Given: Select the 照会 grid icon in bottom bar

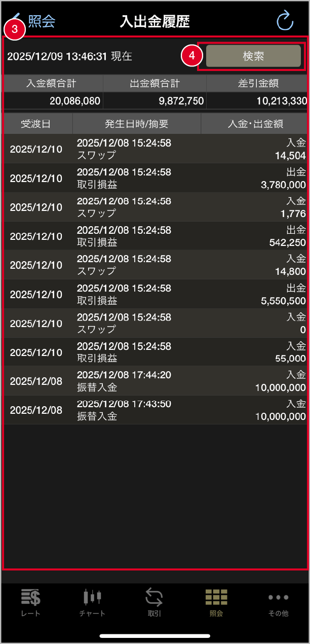Looking at the screenshot, I should point(216,597).
